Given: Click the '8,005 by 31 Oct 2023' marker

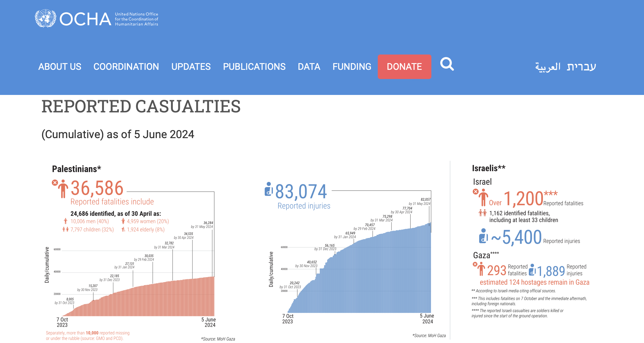Looking at the screenshot, I should (x=65, y=301).
